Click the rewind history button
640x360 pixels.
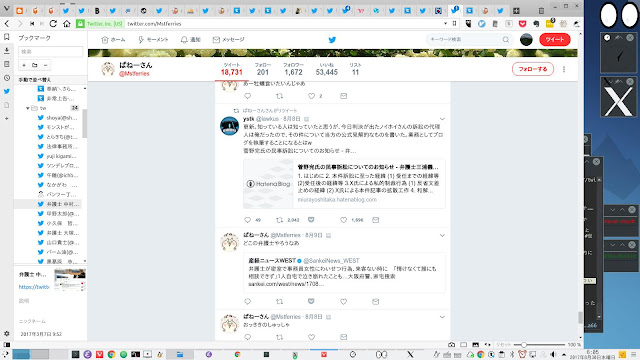pyautogui.click(x=32, y=24)
